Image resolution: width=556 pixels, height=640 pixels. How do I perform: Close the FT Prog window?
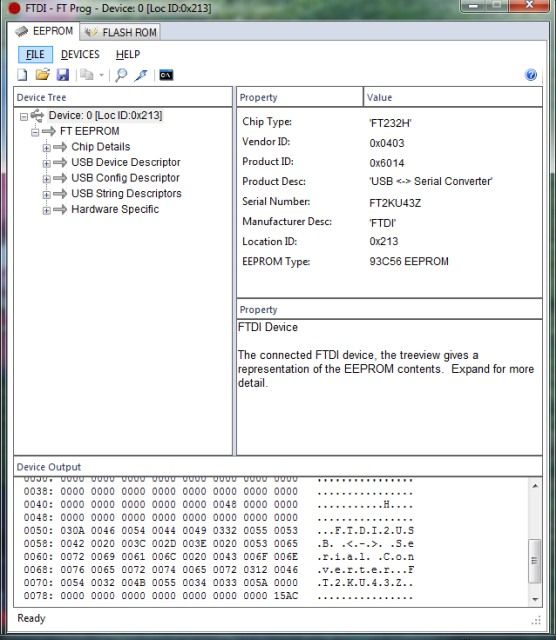click(529, 6)
